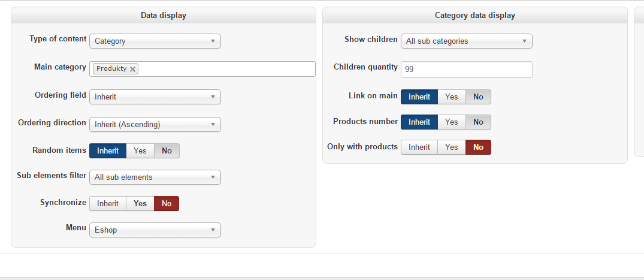The image size is (644, 280).
Task: Set Random items to Yes
Action: click(140, 151)
